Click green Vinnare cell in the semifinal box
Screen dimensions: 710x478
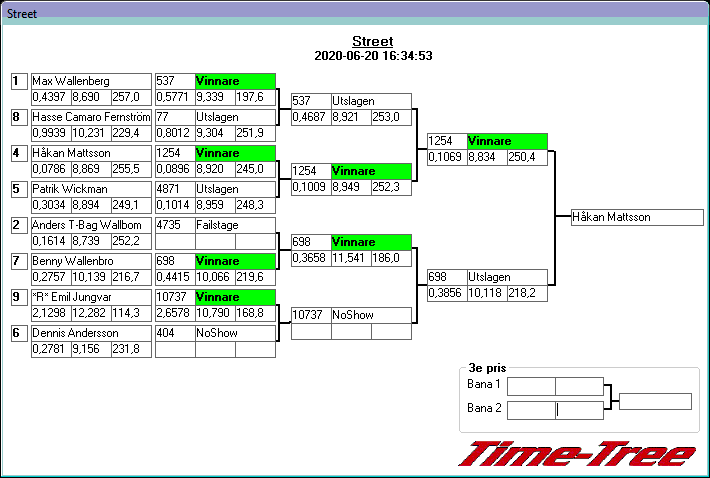(507, 141)
